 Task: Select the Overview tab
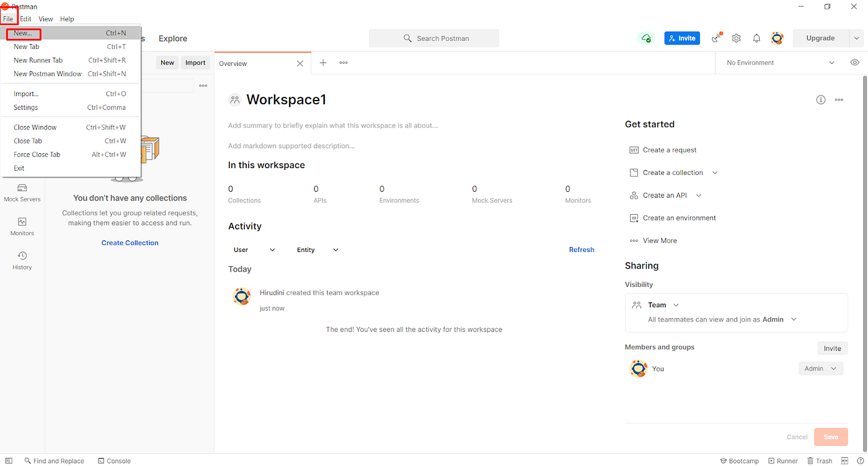click(263, 63)
